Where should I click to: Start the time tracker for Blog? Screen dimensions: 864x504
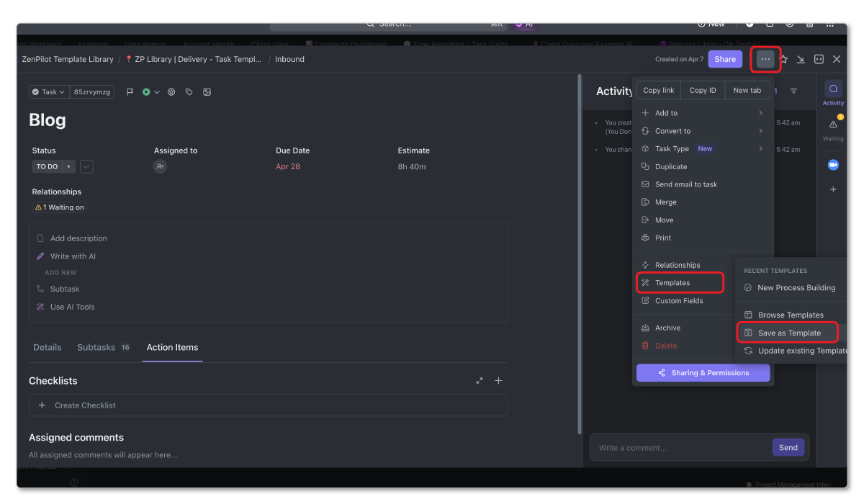[146, 91]
